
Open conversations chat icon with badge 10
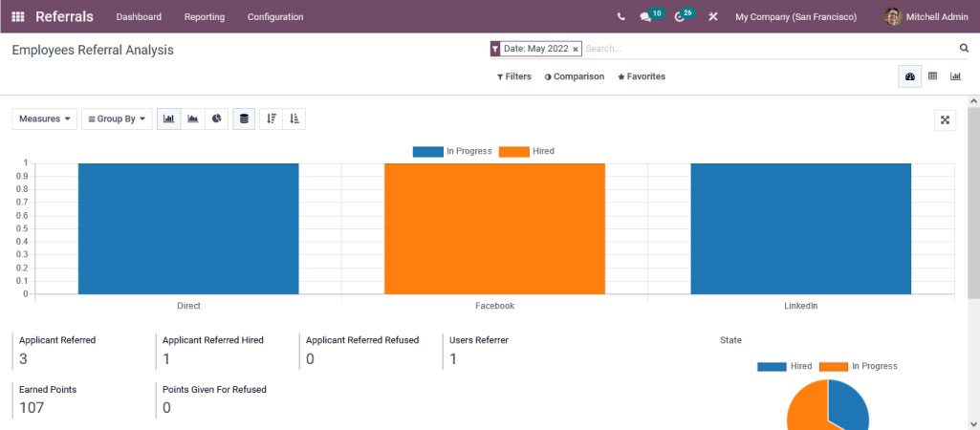click(x=651, y=15)
